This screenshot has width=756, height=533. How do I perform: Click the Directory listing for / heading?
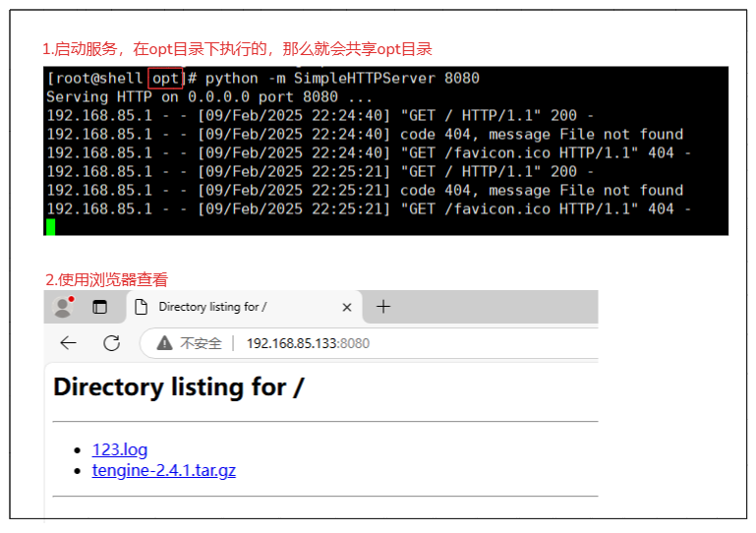point(178,387)
